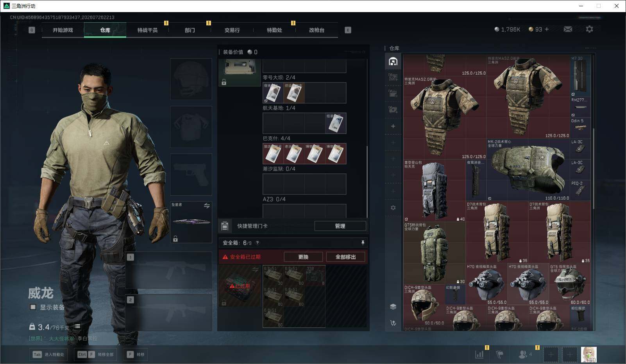This screenshot has width=626, height=364.
Task: Swap the expired safe box icon
Action: [x=255, y=269]
